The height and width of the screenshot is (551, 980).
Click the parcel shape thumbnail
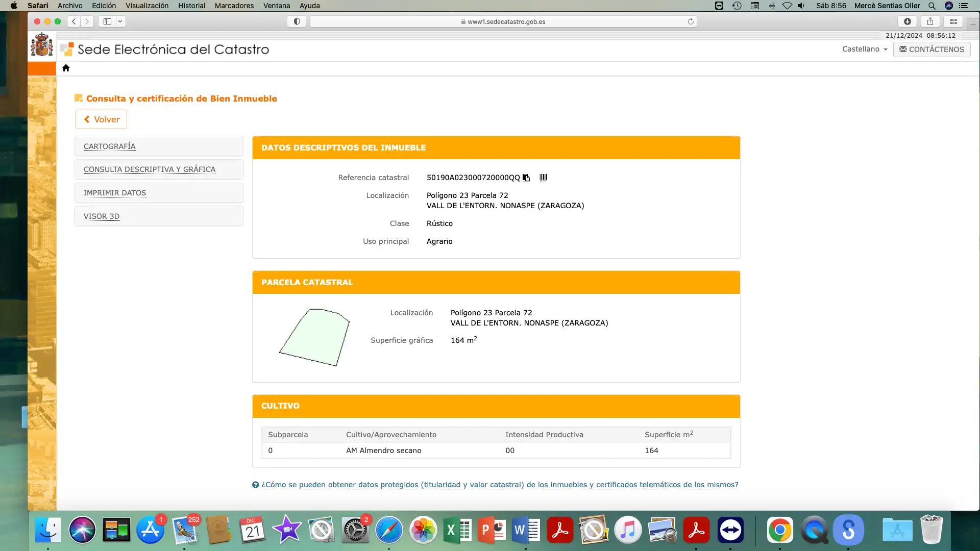314,337
